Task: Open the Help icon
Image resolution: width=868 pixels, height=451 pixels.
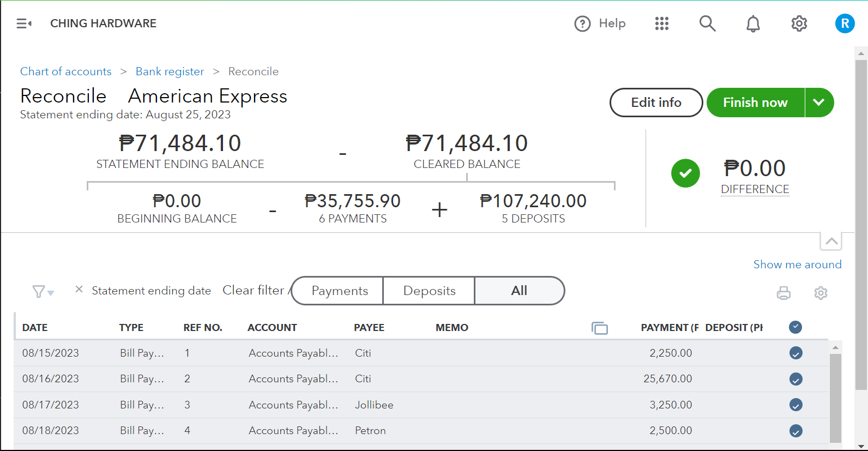Action: tap(582, 23)
